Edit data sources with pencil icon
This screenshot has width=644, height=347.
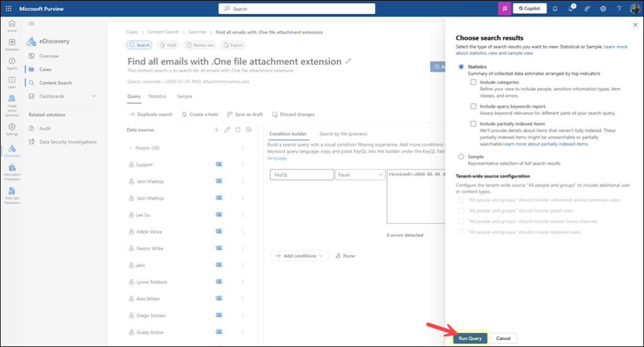pos(227,130)
